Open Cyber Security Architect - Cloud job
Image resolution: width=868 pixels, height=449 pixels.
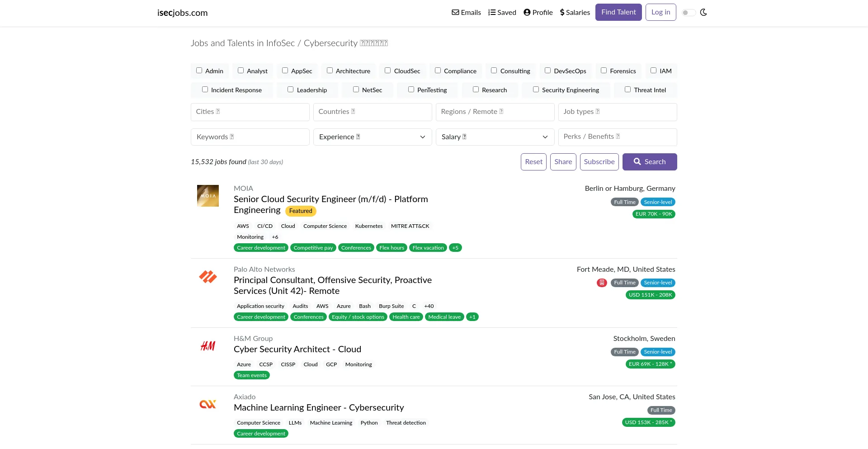(x=297, y=349)
